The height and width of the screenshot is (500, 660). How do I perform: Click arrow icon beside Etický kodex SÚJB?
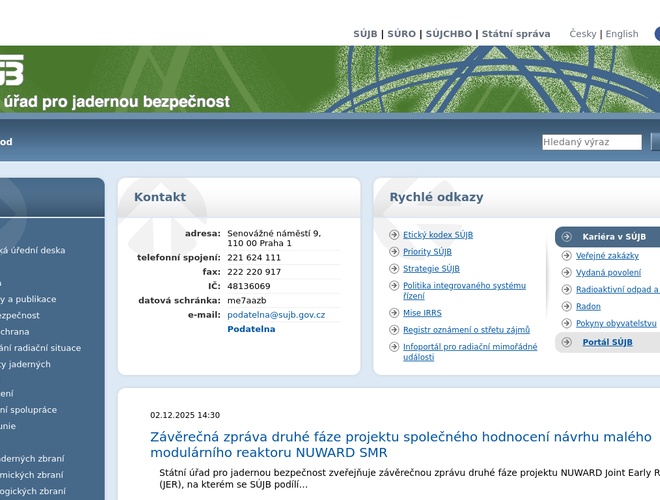click(x=394, y=235)
